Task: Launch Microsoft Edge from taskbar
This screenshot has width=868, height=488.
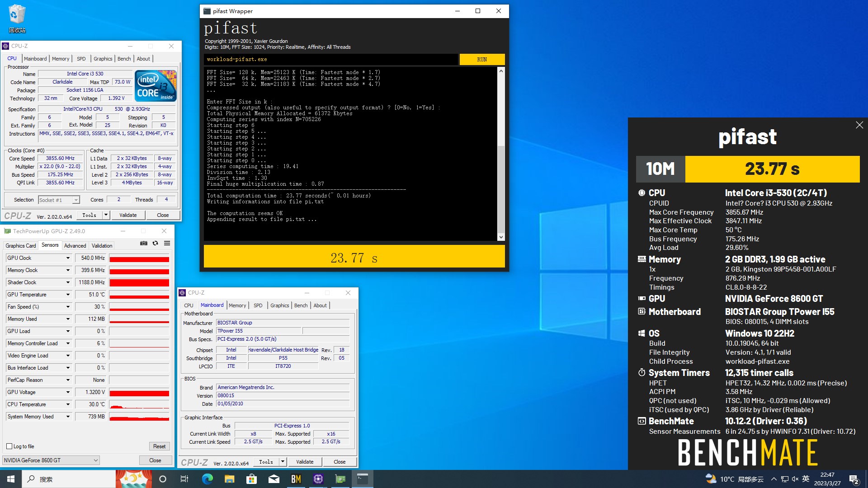Action: coord(207,479)
